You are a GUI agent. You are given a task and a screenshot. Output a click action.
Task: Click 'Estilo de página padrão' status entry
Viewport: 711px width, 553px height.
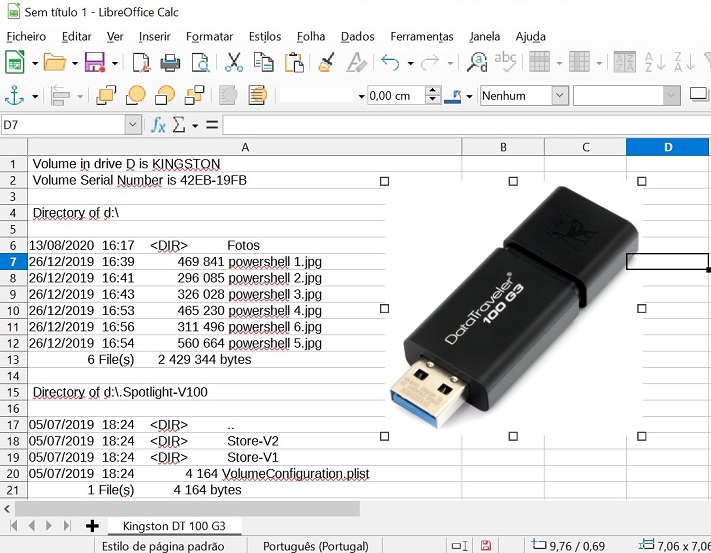coord(163,546)
